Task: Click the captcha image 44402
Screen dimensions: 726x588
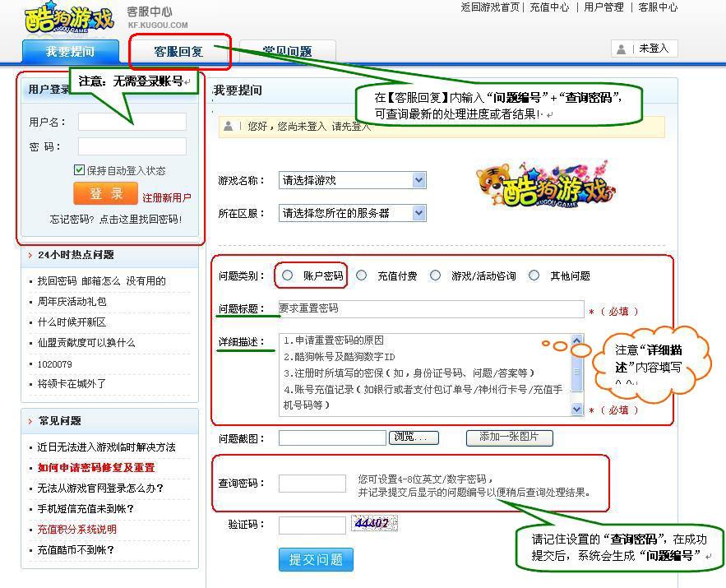Action: click(374, 524)
